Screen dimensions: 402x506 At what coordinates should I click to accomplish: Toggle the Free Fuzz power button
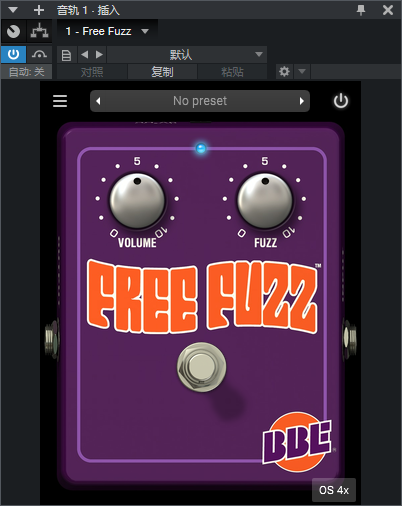click(x=341, y=101)
